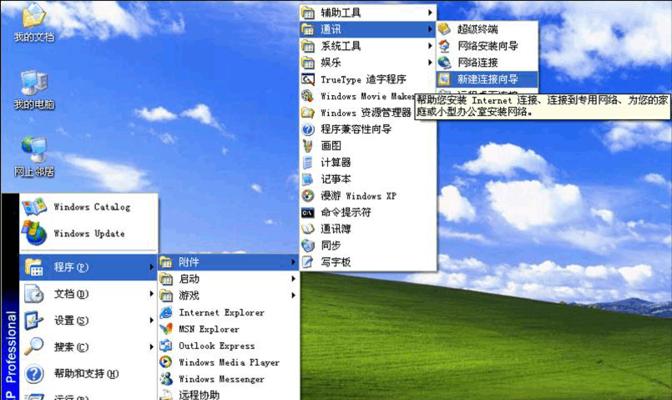The image size is (672, 400).
Task: Click the 记事本 notepad icon
Action: (x=308, y=179)
